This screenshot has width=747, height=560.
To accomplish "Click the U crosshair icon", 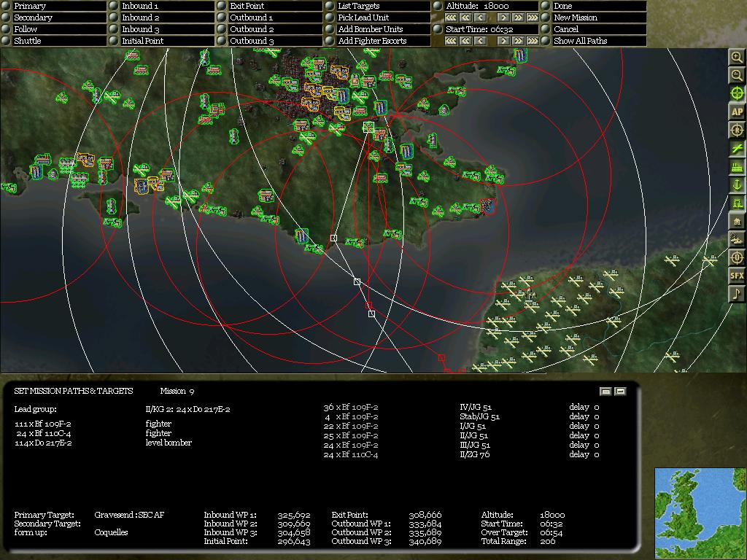I will pos(737,257).
